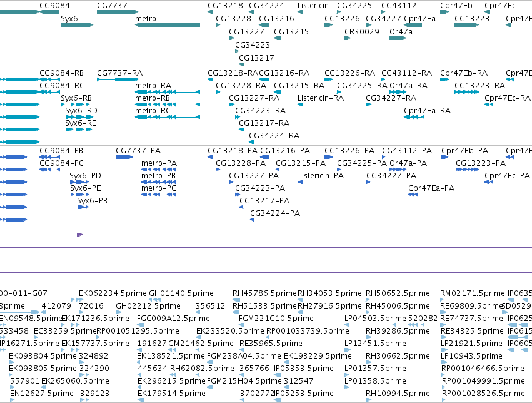Select the GM21462.5prime EST label
532x403 pixels.
pos(201,344)
